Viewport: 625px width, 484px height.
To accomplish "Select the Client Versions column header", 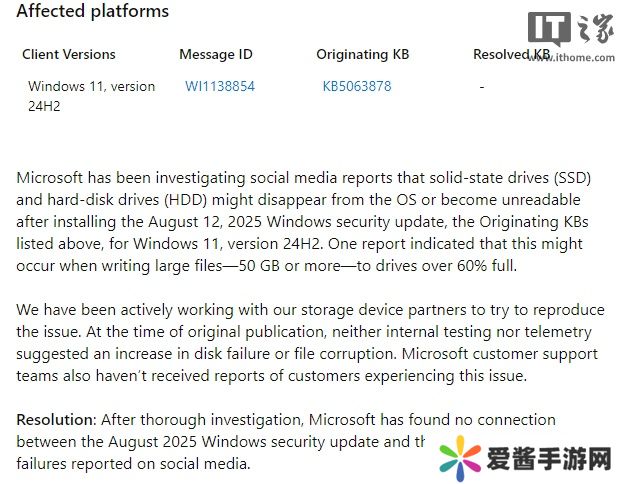I will [69, 54].
